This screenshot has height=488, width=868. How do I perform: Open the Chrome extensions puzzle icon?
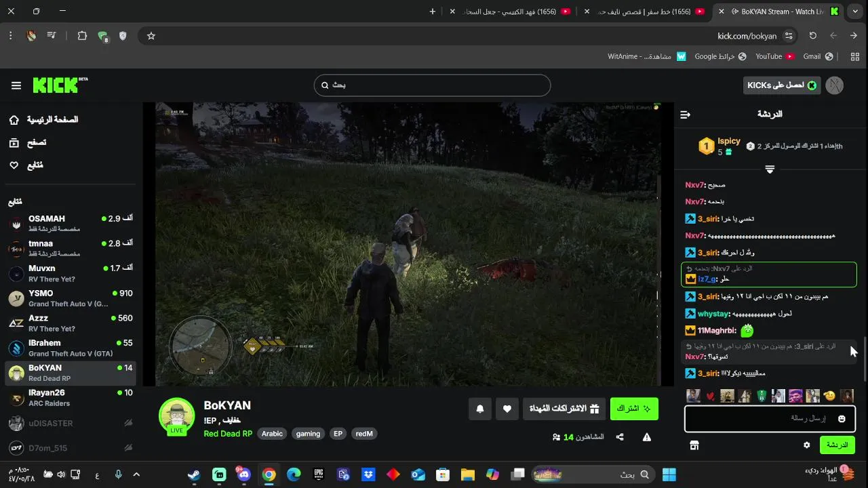[x=82, y=36]
